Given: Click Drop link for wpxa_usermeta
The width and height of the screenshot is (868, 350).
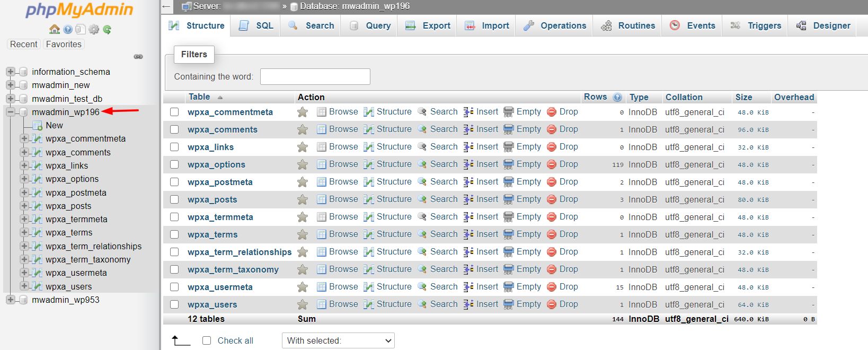Looking at the screenshot, I should pyautogui.click(x=569, y=287).
